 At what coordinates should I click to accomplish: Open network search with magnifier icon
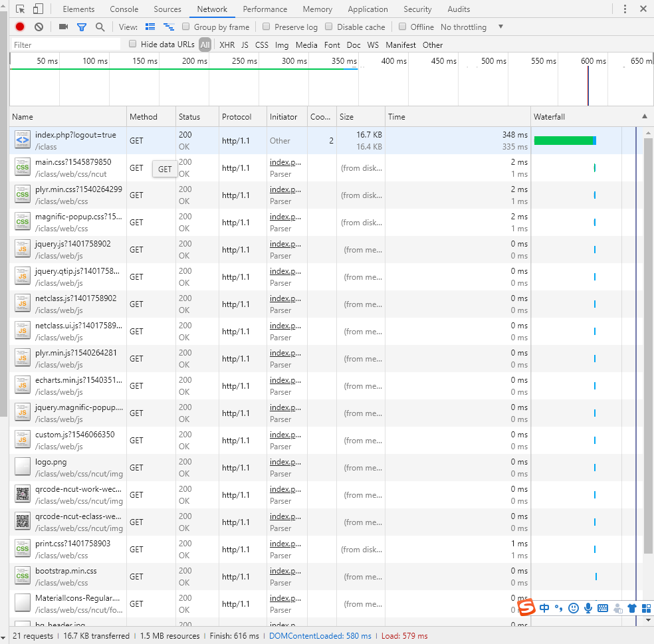[x=100, y=27]
